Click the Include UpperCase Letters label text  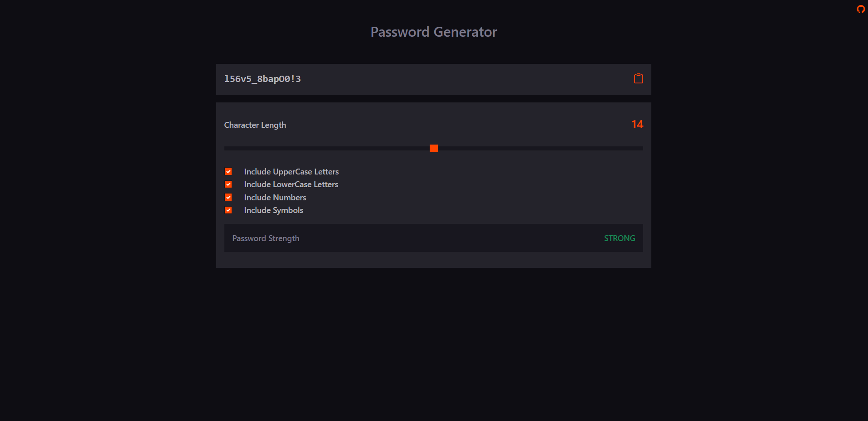tap(291, 171)
